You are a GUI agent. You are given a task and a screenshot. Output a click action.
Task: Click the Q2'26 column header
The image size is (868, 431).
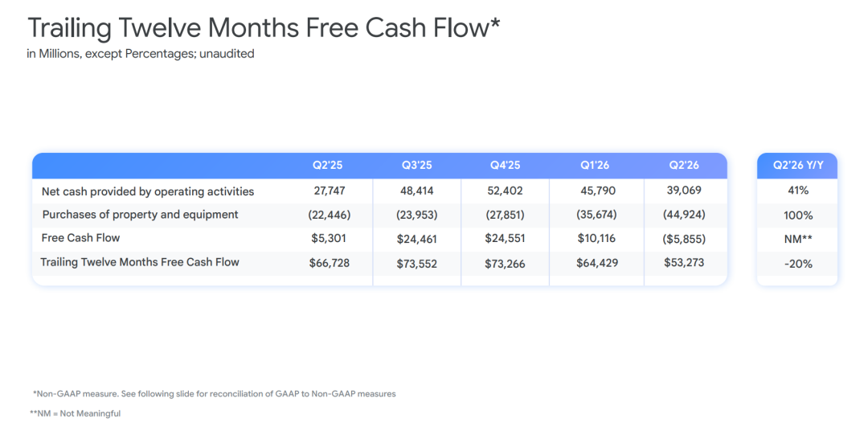[684, 165]
